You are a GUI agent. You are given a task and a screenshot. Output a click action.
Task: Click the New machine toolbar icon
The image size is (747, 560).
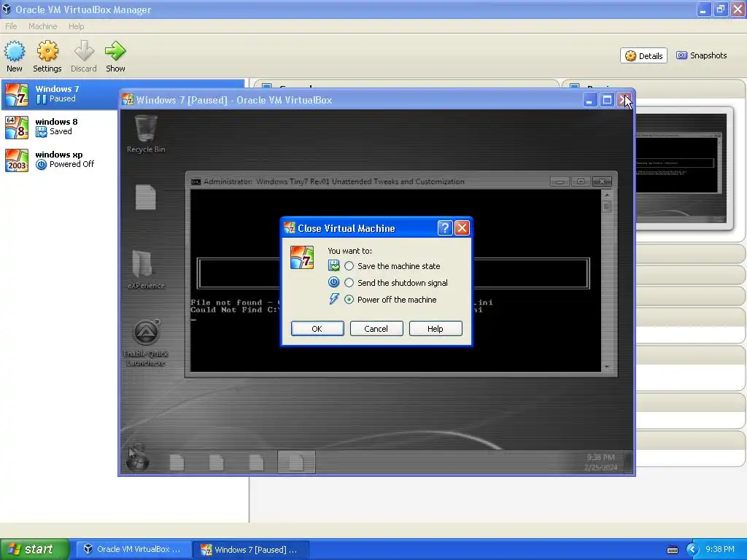[15, 56]
